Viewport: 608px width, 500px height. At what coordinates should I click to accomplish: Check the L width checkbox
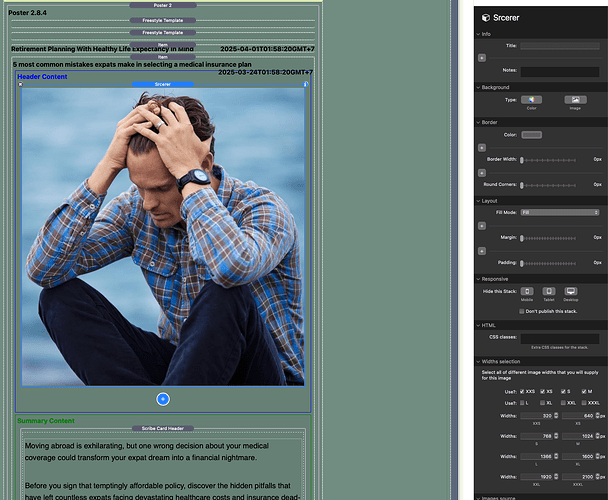pyautogui.click(x=522, y=403)
